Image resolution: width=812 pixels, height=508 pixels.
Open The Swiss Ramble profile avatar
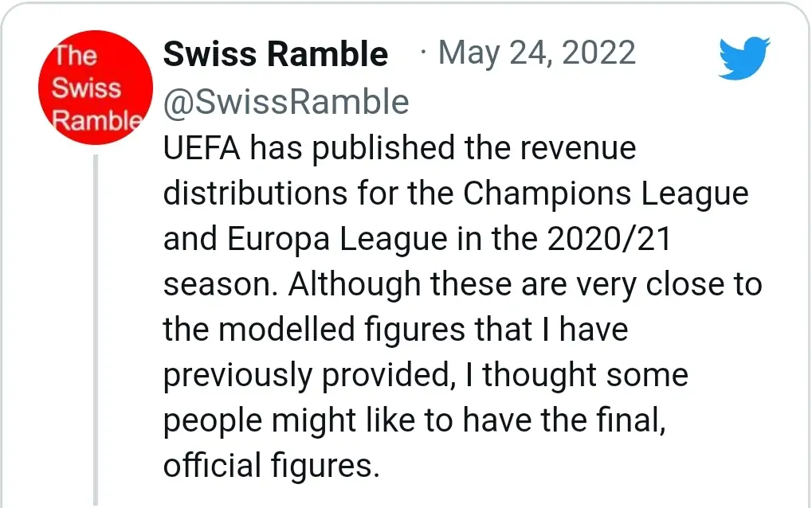(95, 88)
